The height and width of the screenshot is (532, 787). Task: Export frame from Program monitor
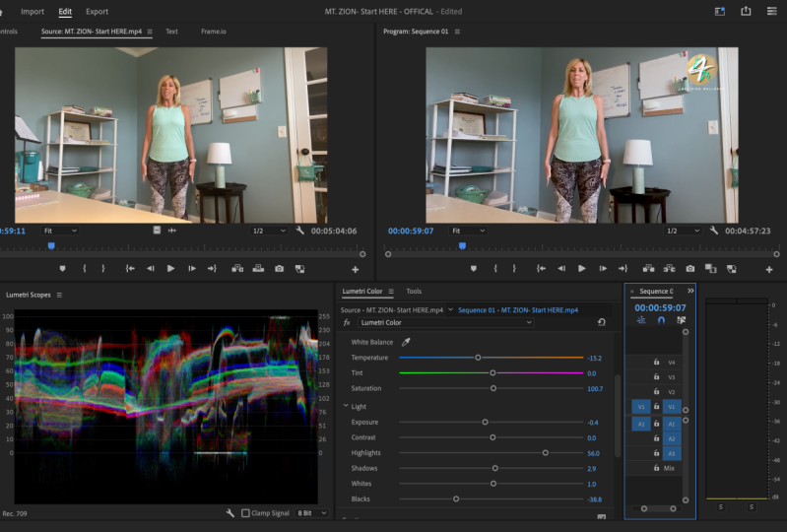tap(690, 269)
